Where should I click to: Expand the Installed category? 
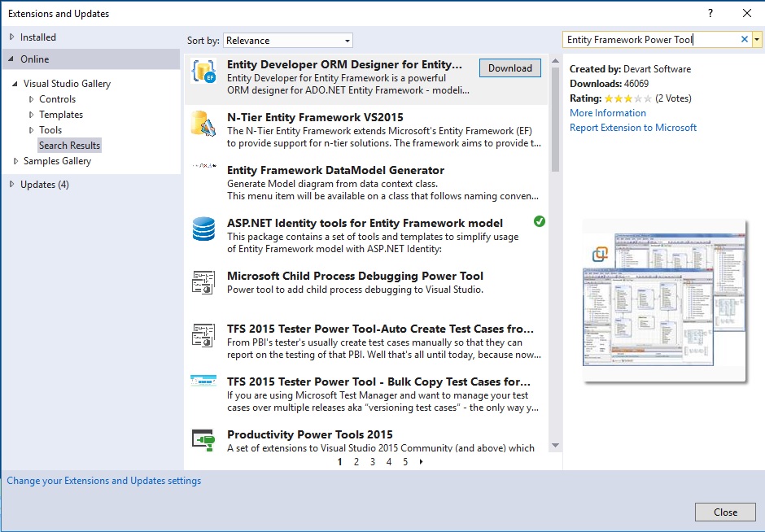pos(12,37)
